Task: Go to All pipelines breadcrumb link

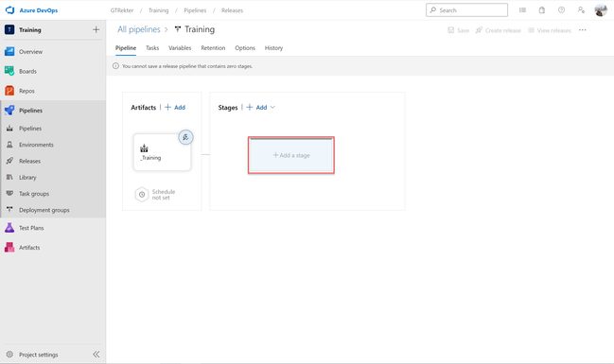Action: [x=139, y=29]
